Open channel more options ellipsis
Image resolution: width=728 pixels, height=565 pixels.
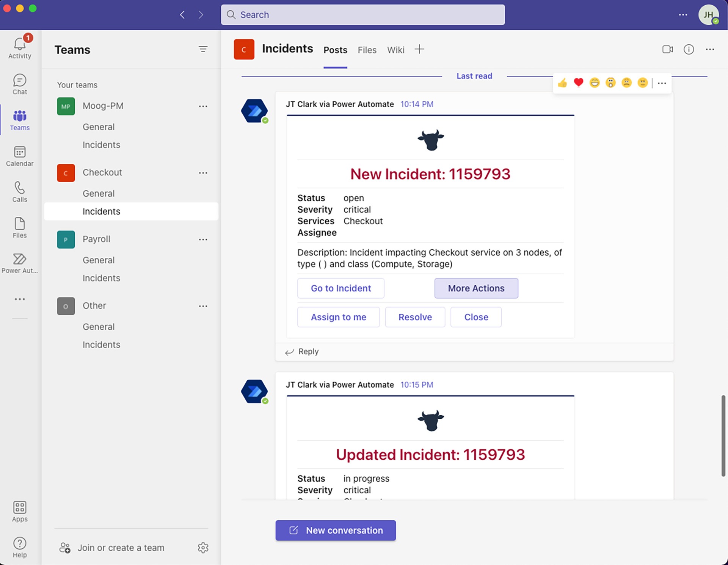(x=710, y=49)
